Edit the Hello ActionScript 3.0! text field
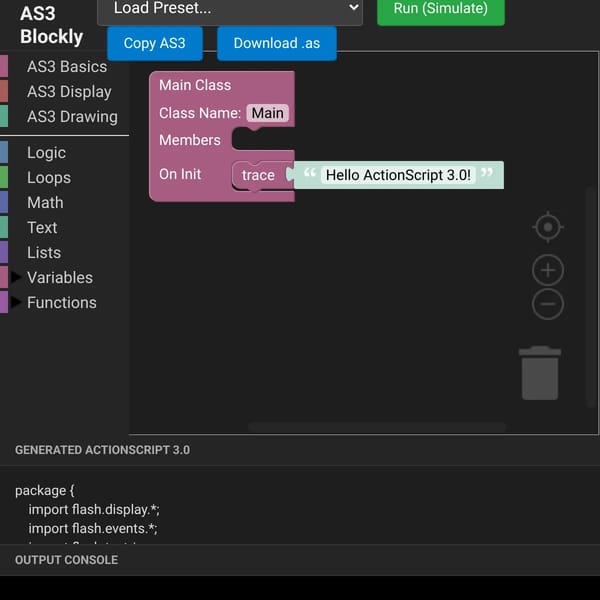This screenshot has height=600, width=600. (398, 175)
